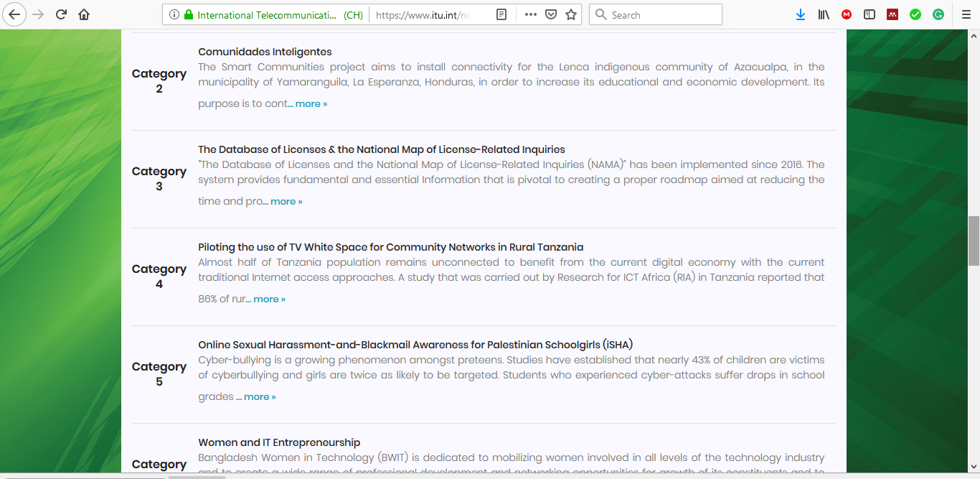Save this page to Pocket
Image resolution: width=980 pixels, height=479 pixels.
click(551, 14)
